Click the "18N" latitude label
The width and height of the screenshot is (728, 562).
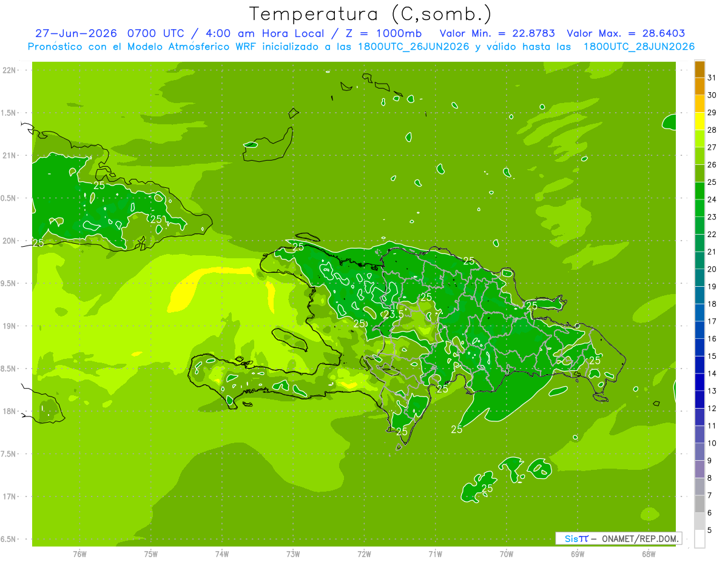(x=10, y=412)
